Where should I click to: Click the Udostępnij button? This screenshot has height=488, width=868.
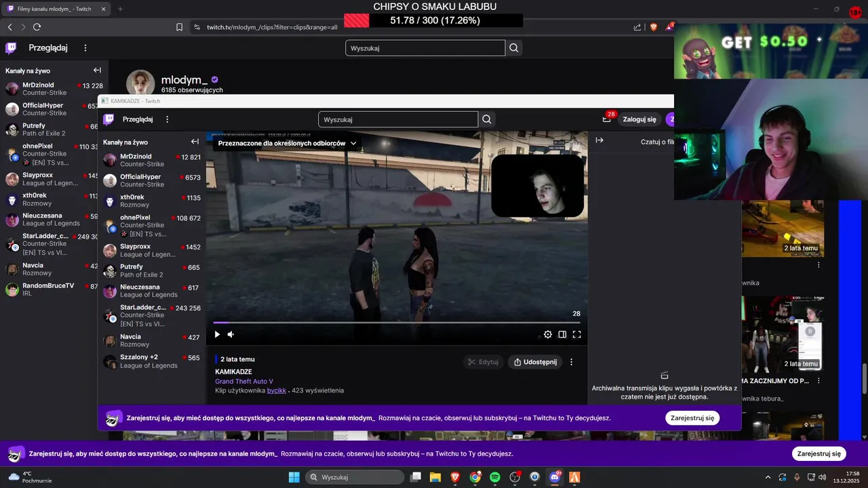(x=535, y=362)
